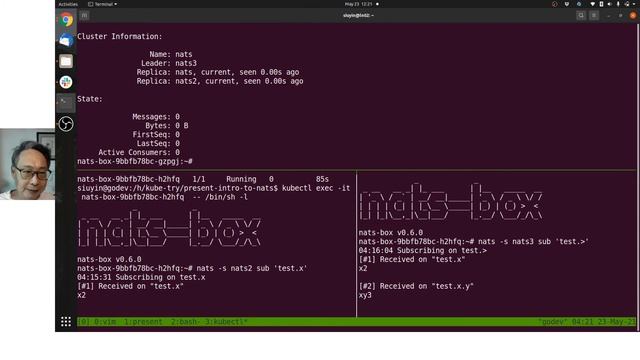Click the "nats -s nats3 sub 'test.>'" command
The width and height of the screenshot is (640, 360).
533,242
